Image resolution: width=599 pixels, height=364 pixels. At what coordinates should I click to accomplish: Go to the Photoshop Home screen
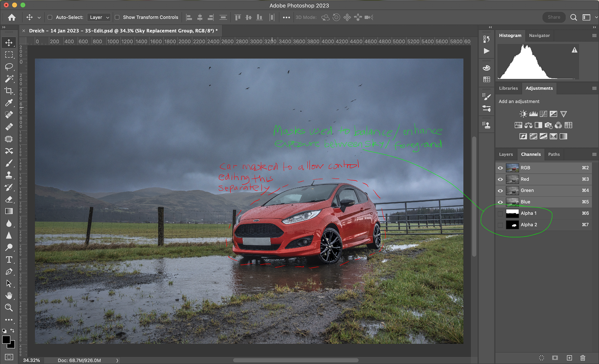tap(12, 17)
